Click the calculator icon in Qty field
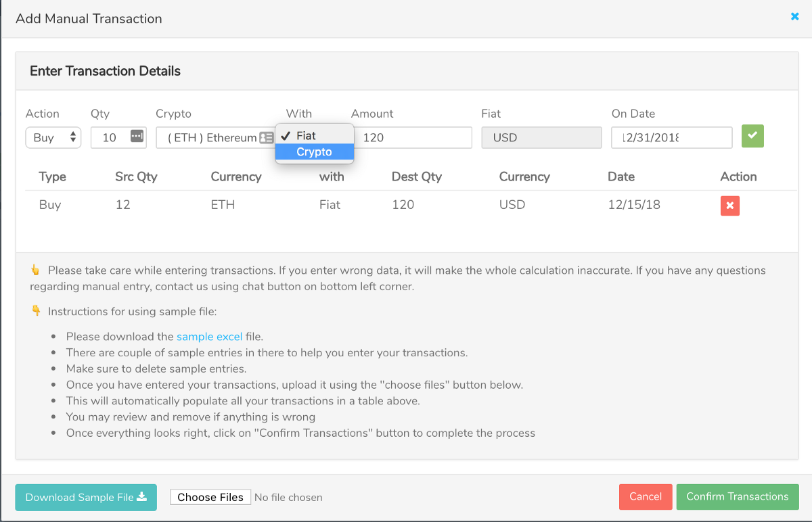 137,137
